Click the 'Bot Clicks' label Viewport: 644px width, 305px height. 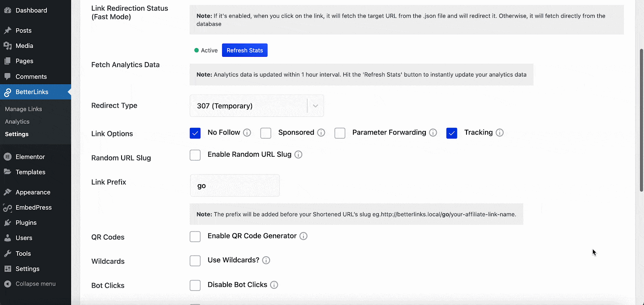108,286
